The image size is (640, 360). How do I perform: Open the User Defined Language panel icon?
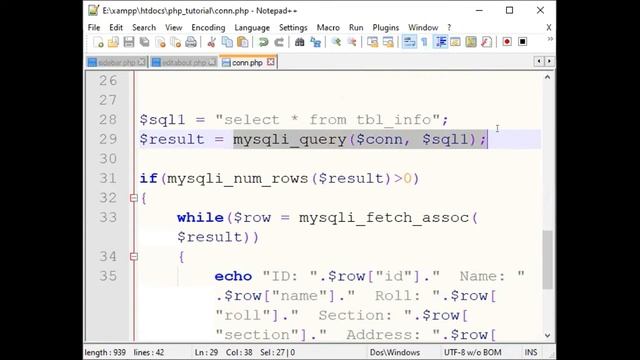point(456,42)
